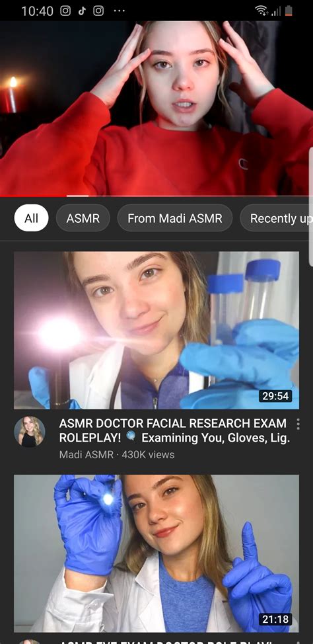Viewport: 313px width, 644px height.
Task: Tap the first Instagram notification icon
Action: [x=65, y=11]
